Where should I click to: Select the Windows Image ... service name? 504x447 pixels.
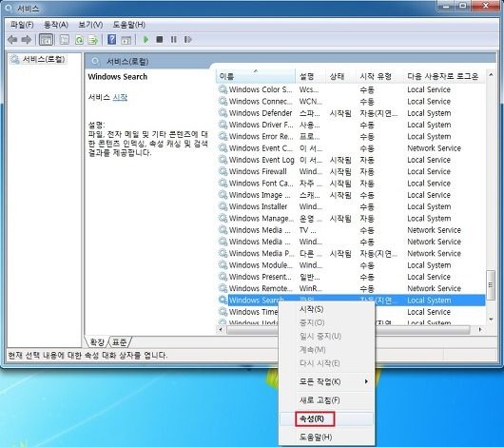tap(260, 195)
